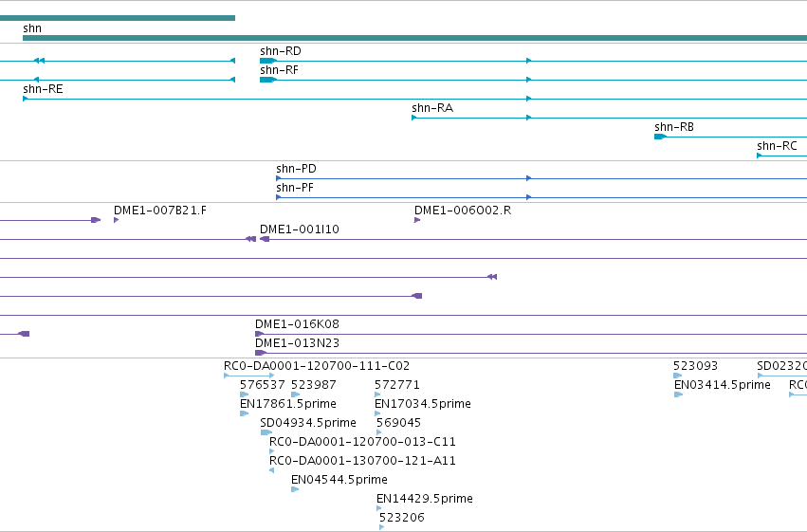
Task: Select the shn-PF protein label
Action: click(294, 188)
